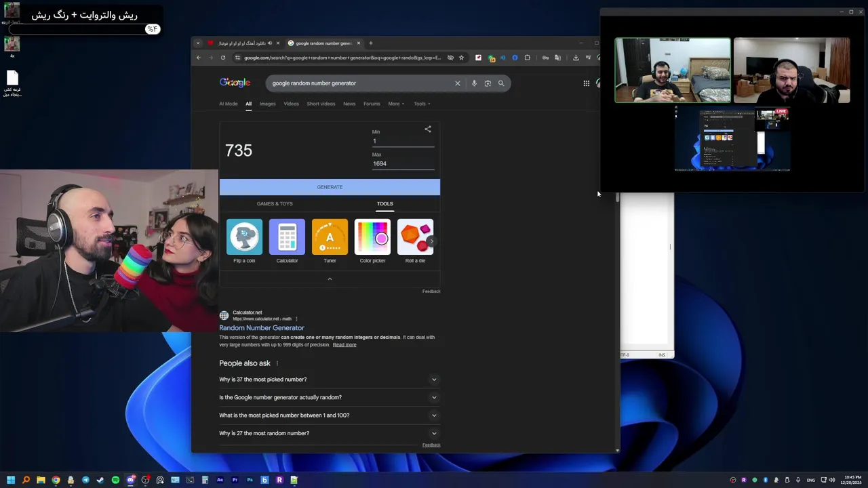Open the Calculator tool
Image resolution: width=868 pixels, height=488 pixels.
pos(287,241)
